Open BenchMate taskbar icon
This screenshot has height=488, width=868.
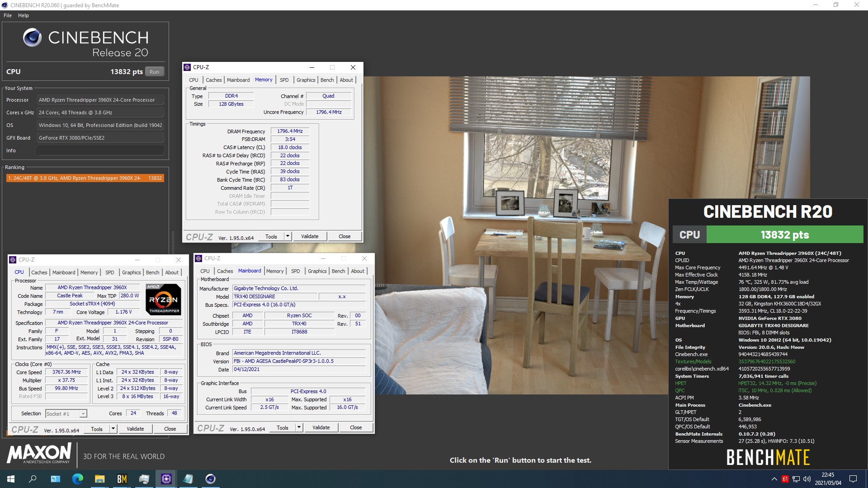[x=122, y=479]
